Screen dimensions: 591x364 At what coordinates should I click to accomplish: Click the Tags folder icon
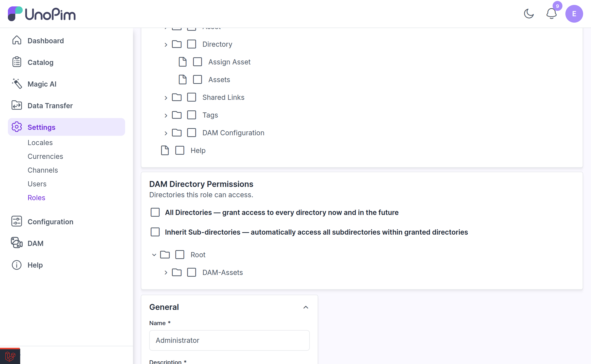point(177,115)
